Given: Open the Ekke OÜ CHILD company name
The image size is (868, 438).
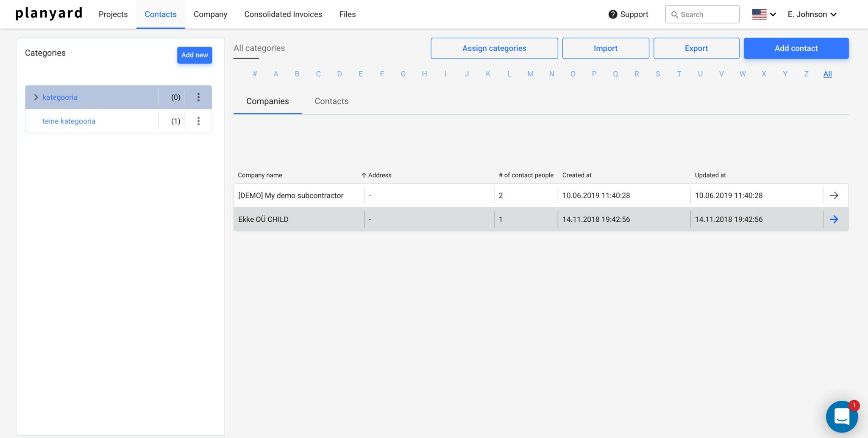Looking at the screenshot, I should [x=263, y=219].
